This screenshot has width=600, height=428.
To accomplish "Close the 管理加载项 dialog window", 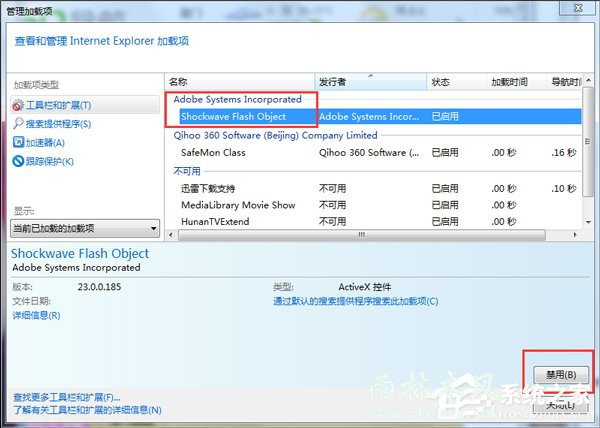I will [x=578, y=8].
